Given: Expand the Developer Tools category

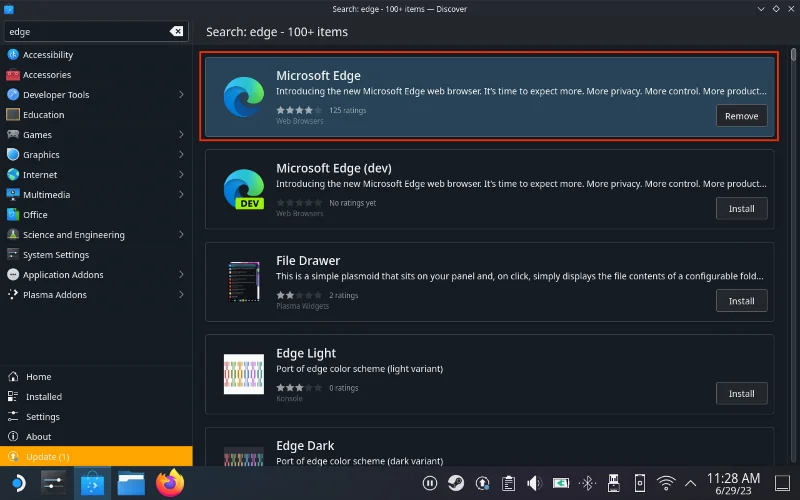Looking at the screenshot, I should [x=181, y=95].
